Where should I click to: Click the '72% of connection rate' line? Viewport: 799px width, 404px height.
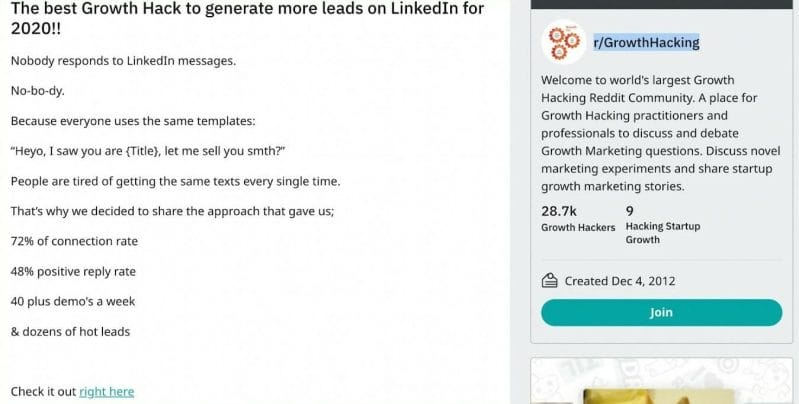click(x=74, y=241)
